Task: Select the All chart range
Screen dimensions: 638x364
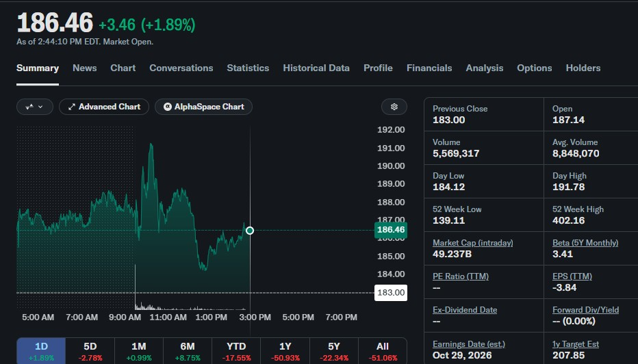Action: click(383, 351)
